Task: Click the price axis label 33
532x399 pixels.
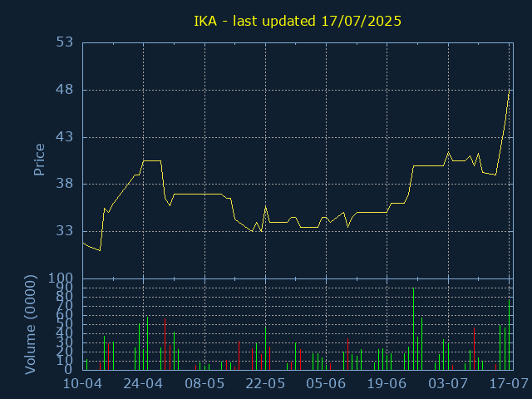Action: click(x=65, y=231)
